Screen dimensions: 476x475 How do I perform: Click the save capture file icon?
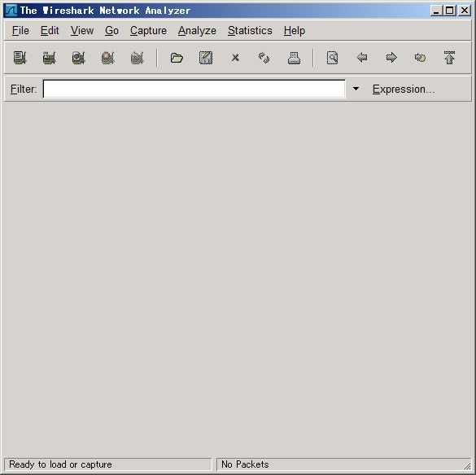[206, 58]
